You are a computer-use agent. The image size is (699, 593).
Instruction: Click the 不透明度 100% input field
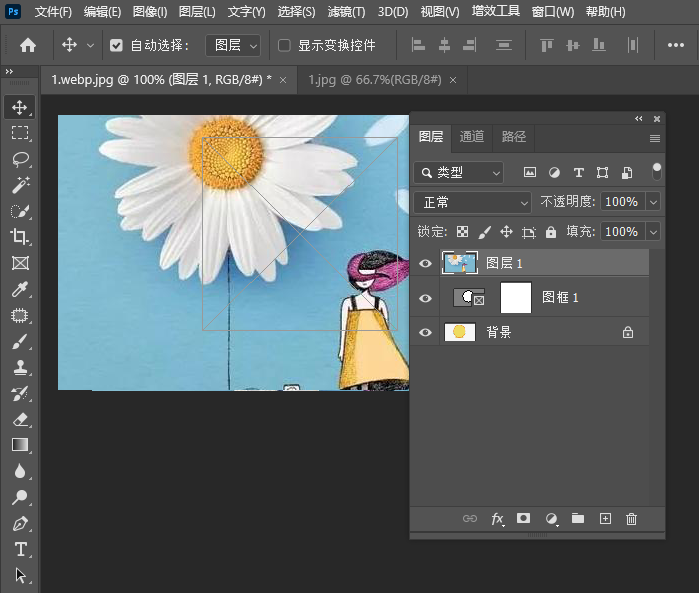point(621,202)
